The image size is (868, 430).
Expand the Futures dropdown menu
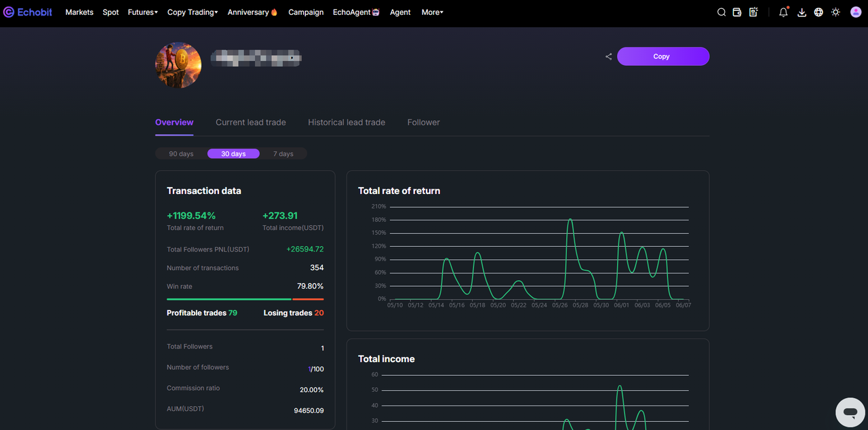pos(142,12)
